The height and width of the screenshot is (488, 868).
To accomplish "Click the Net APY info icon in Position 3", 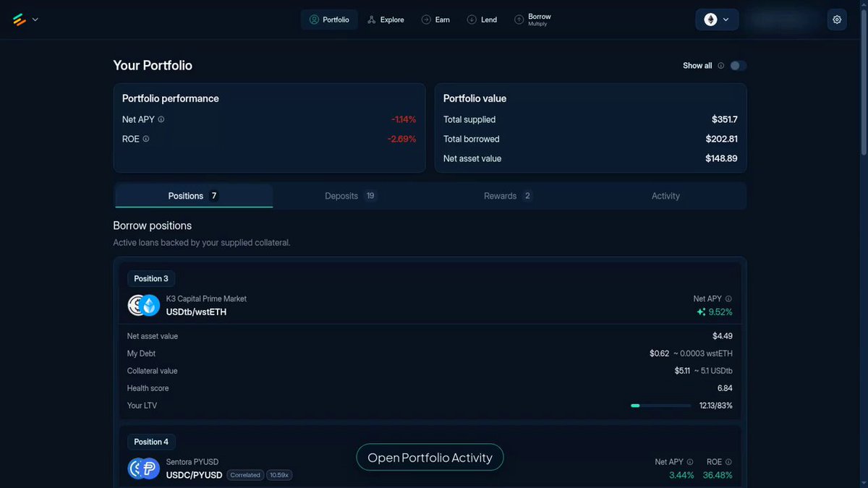I will [728, 299].
